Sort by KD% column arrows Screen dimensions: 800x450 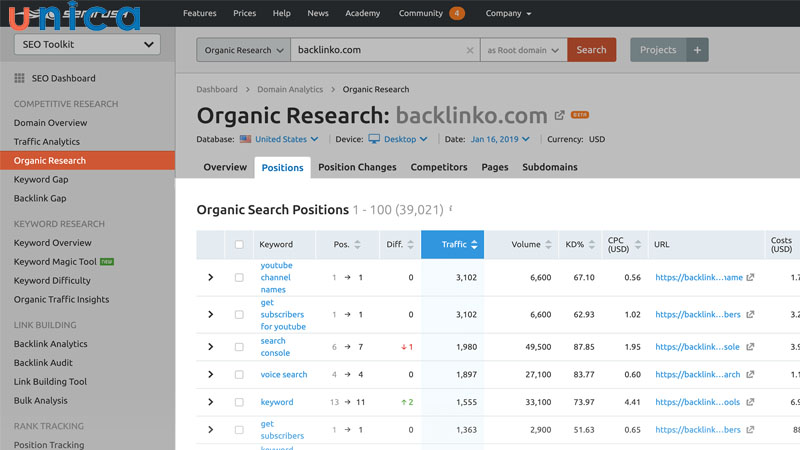coord(592,244)
